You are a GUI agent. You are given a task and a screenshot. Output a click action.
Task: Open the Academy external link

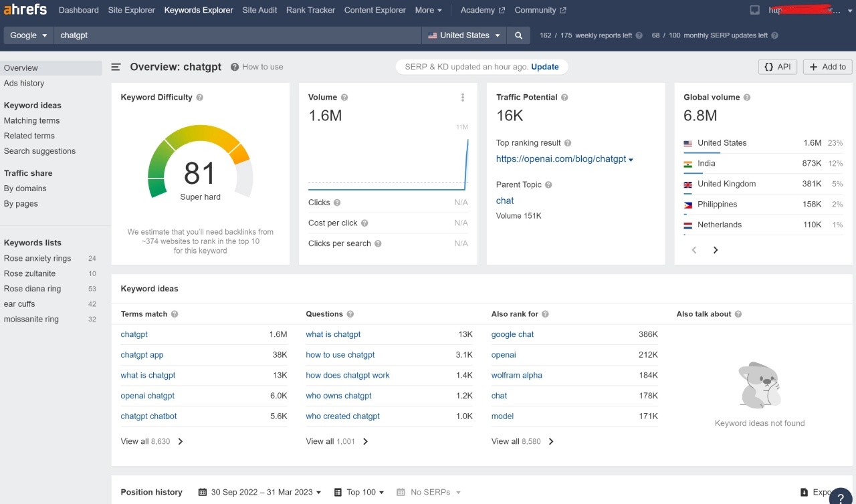[x=481, y=10]
